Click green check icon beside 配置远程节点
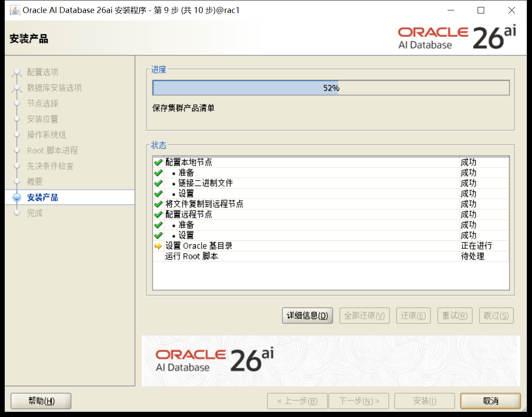The width and height of the screenshot is (532, 417). pos(158,214)
